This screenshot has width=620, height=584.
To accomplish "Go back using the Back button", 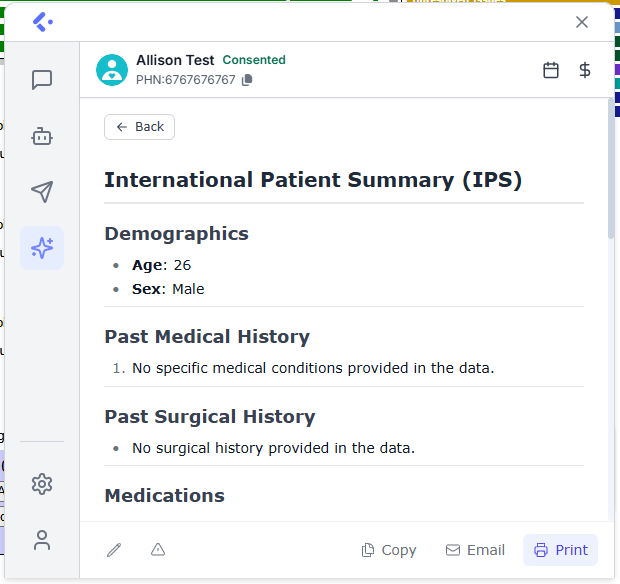I will [139, 127].
